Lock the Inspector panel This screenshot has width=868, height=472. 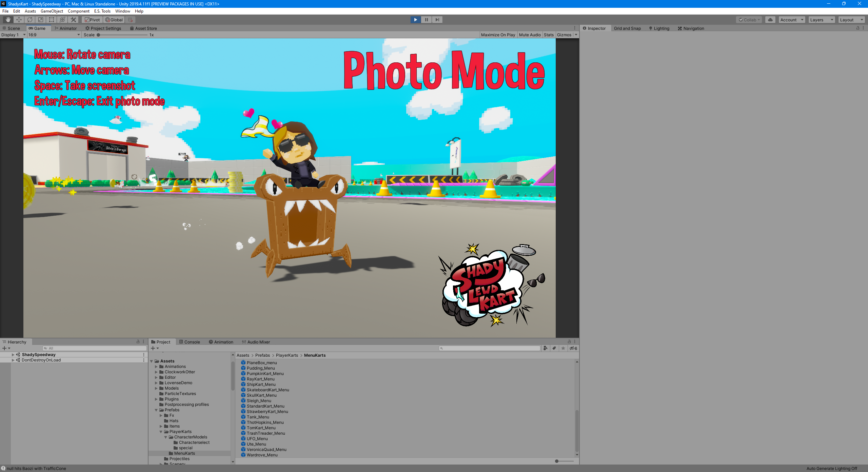858,28
